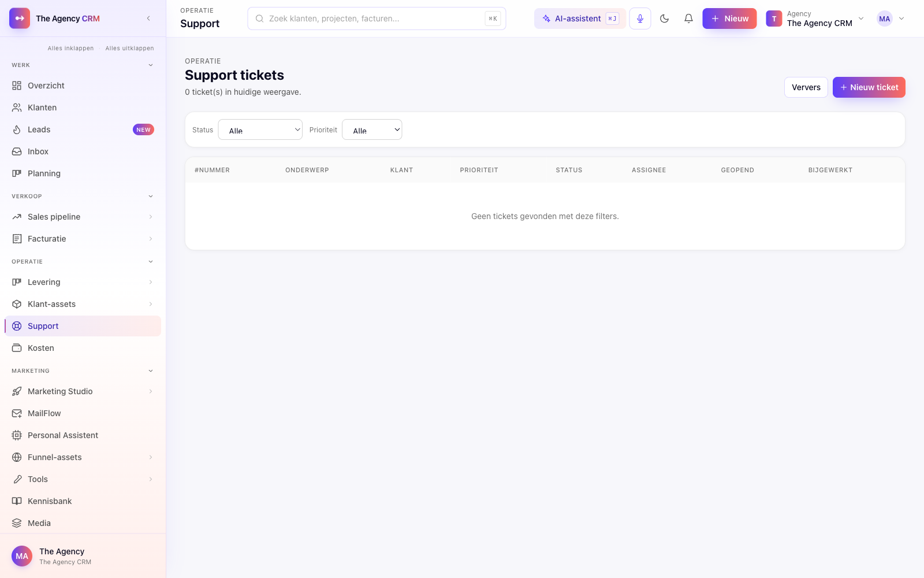Click The Agency CRM logo icon

[20, 18]
